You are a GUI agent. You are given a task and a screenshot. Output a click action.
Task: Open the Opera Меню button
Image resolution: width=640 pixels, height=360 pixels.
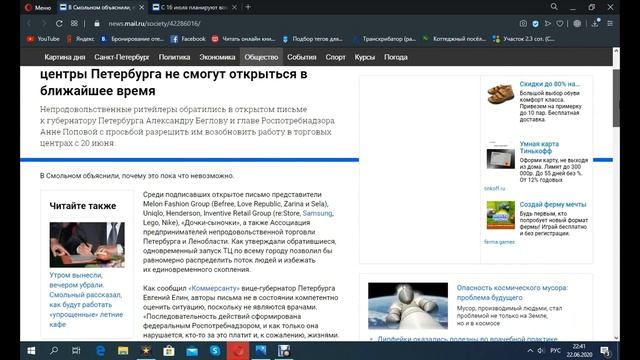[38, 7]
